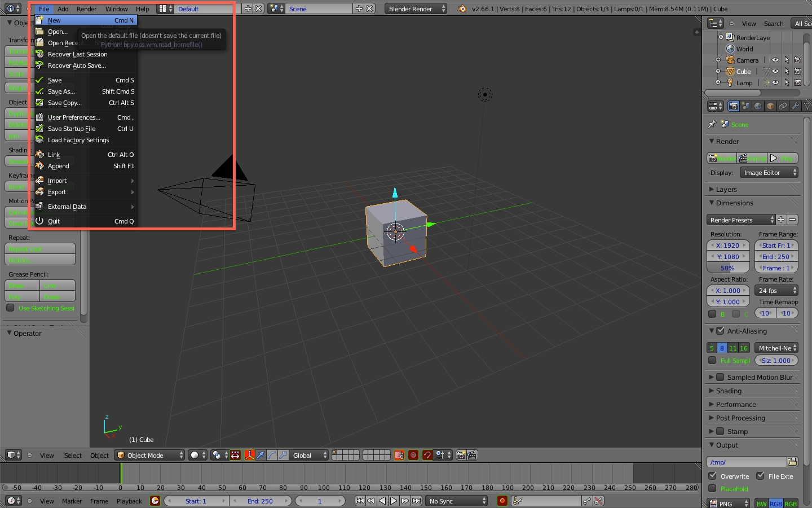Screen dimensions: 812x508
Task: Open the Display Image Editor dropdown
Action: (769, 173)
